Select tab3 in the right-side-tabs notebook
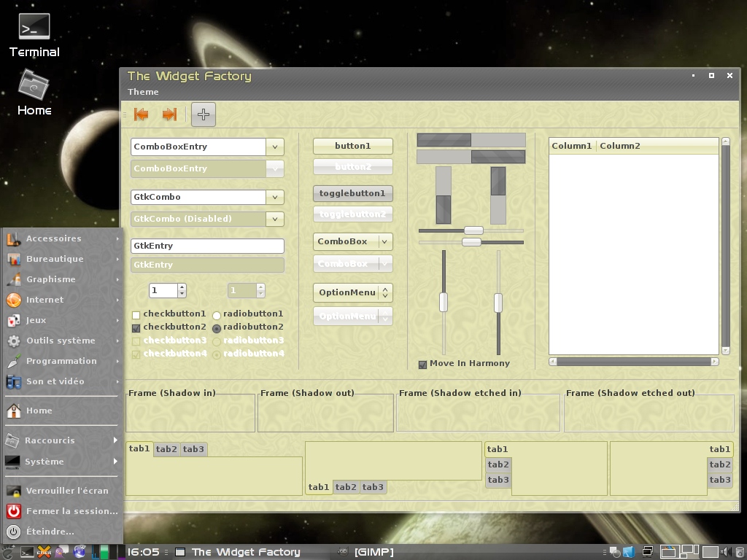 [720, 480]
